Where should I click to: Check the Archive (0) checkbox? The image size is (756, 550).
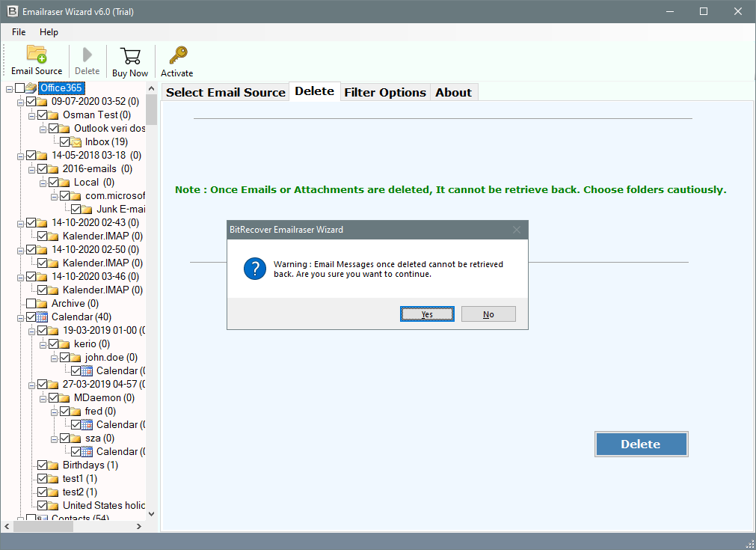(x=31, y=304)
